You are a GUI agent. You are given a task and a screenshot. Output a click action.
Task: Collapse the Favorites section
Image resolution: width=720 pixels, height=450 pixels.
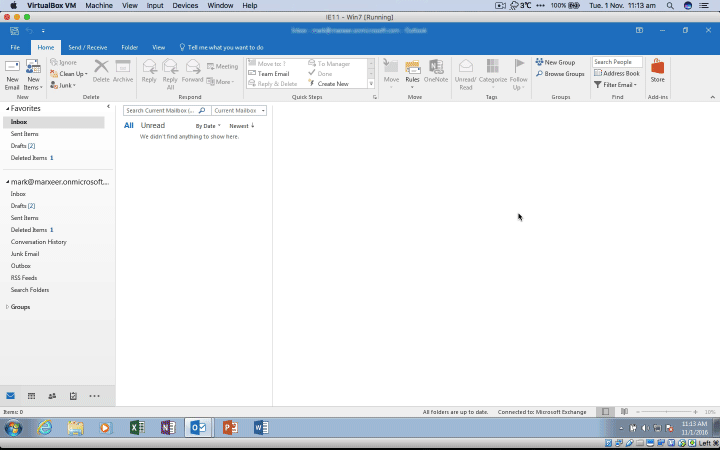(x=7, y=109)
